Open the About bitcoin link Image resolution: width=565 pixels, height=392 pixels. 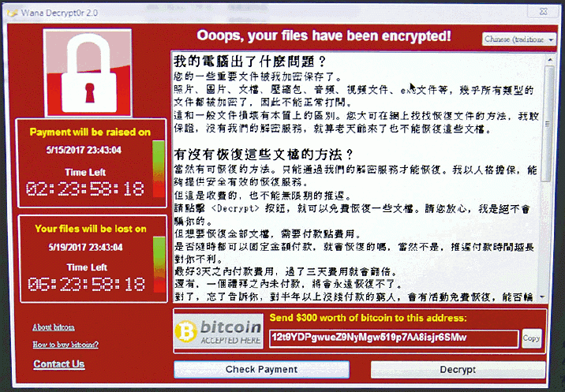pyautogui.click(x=54, y=327)
